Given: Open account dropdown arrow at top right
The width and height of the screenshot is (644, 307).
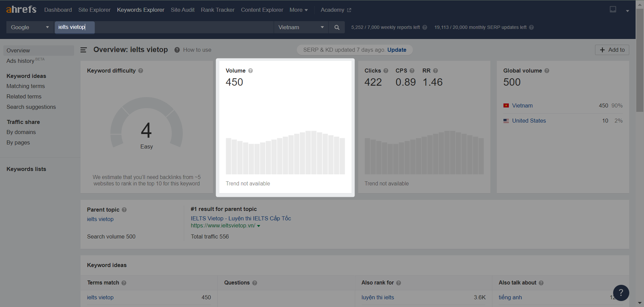Looking at the screenshot, I should (x=627, y=11).
